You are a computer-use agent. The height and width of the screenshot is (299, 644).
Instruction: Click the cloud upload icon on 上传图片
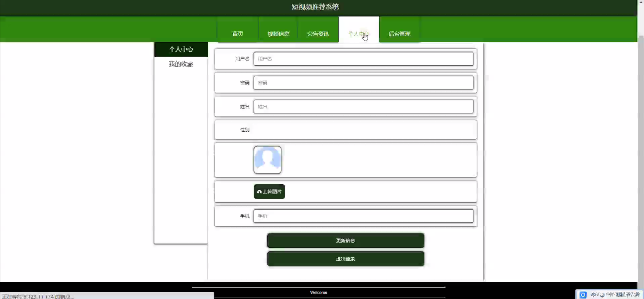pos(259,192)
